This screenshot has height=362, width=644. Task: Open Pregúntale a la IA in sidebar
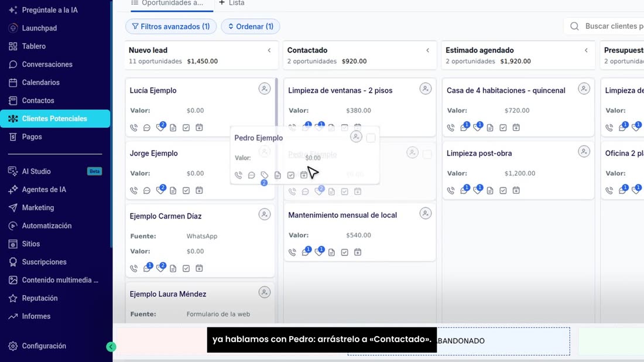(x=49, y=10)
